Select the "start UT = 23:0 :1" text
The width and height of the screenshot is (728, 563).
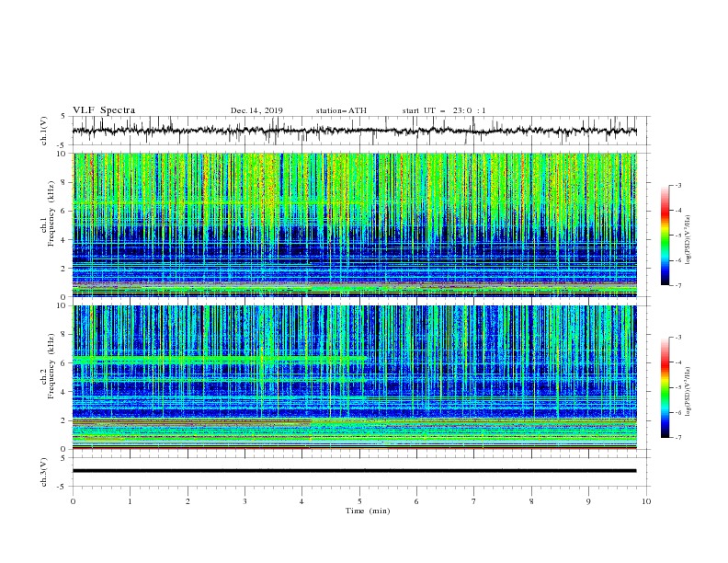coord(444,110)
